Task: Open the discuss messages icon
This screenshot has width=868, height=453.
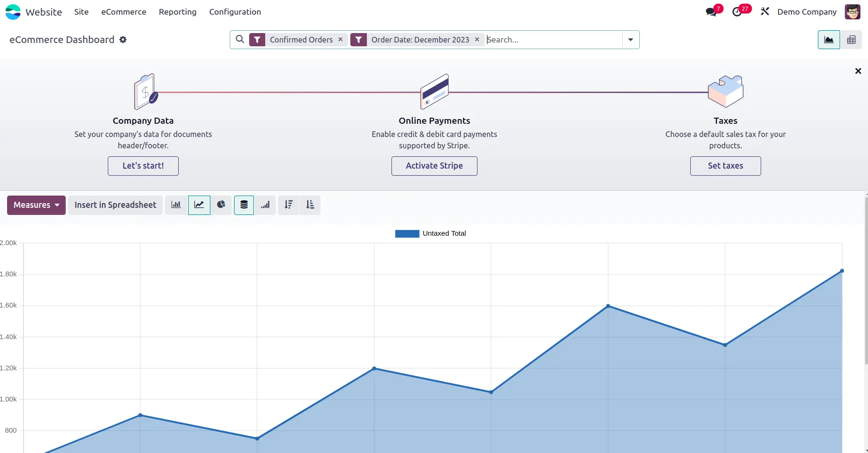Action: click(711, 12)
